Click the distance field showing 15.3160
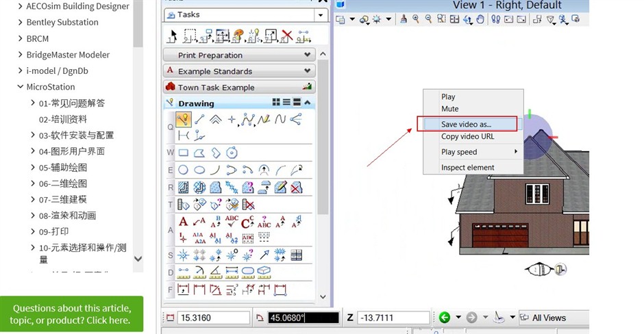This screenshot has height=334, width=644. click(213, 318)
